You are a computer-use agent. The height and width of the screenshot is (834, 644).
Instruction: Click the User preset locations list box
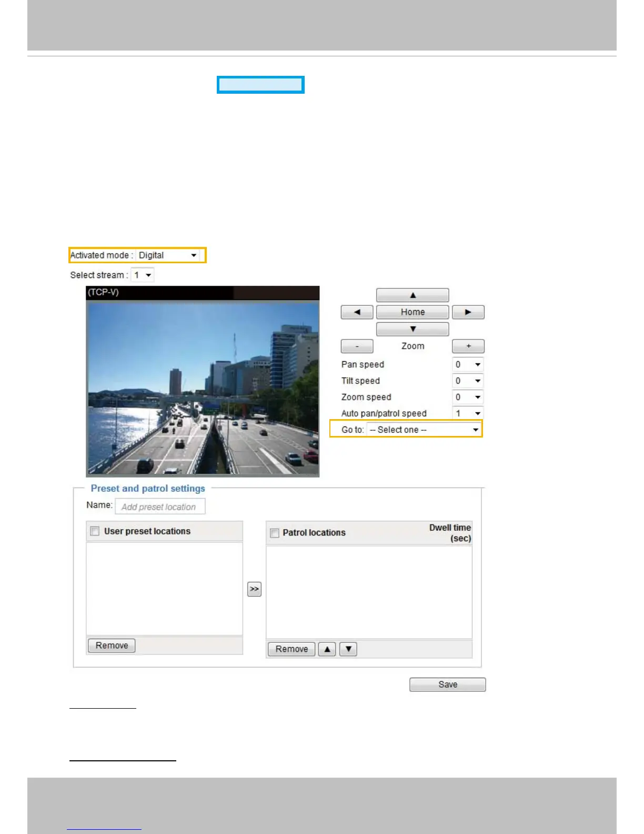164,589
